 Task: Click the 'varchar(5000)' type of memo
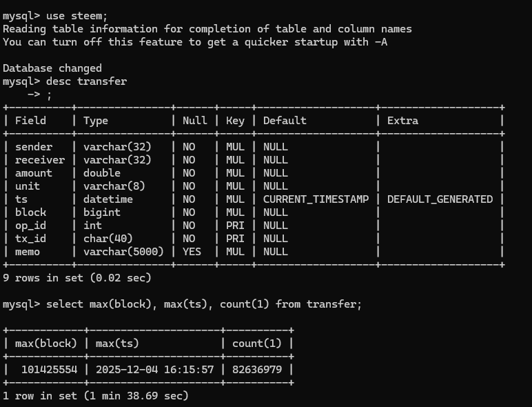(123, 252)
